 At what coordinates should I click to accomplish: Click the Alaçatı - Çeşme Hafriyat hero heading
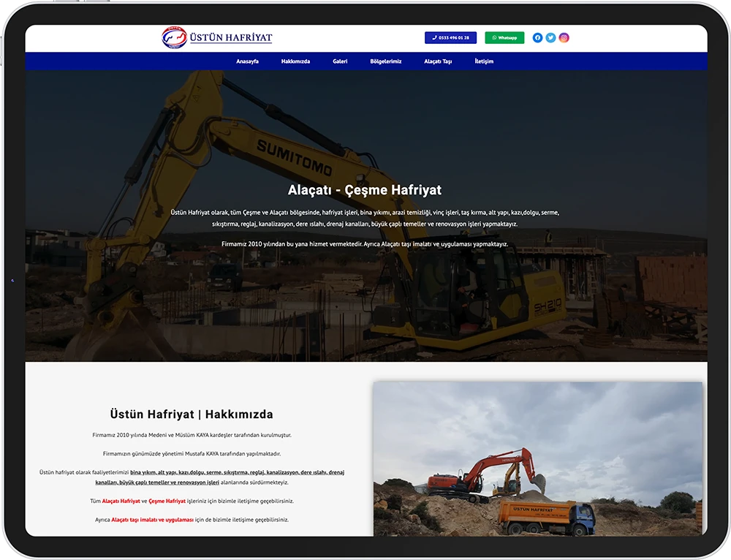pos(365,189)
